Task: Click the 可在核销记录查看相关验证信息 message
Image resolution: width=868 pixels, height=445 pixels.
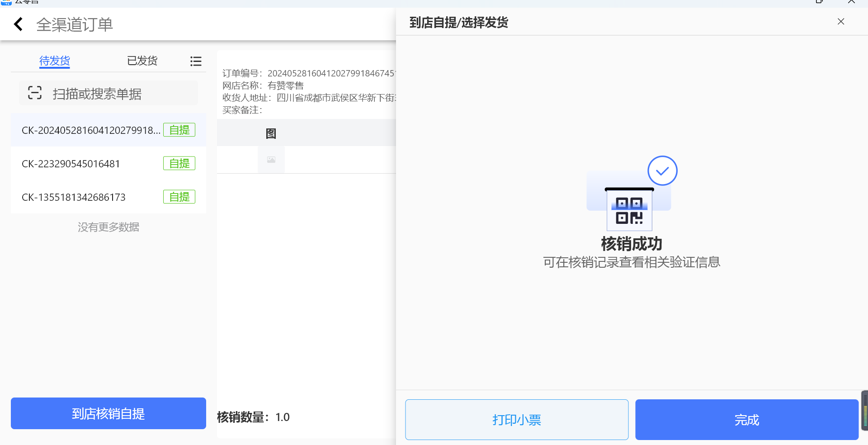Action: 632,262
